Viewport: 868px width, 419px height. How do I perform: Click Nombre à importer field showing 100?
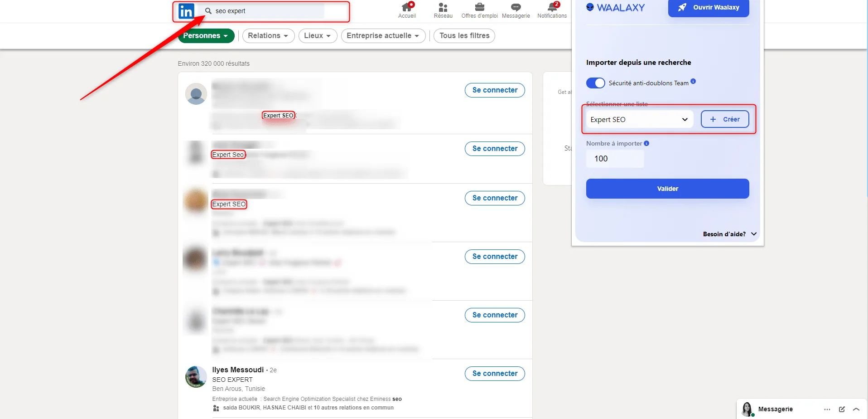[615, 159]
